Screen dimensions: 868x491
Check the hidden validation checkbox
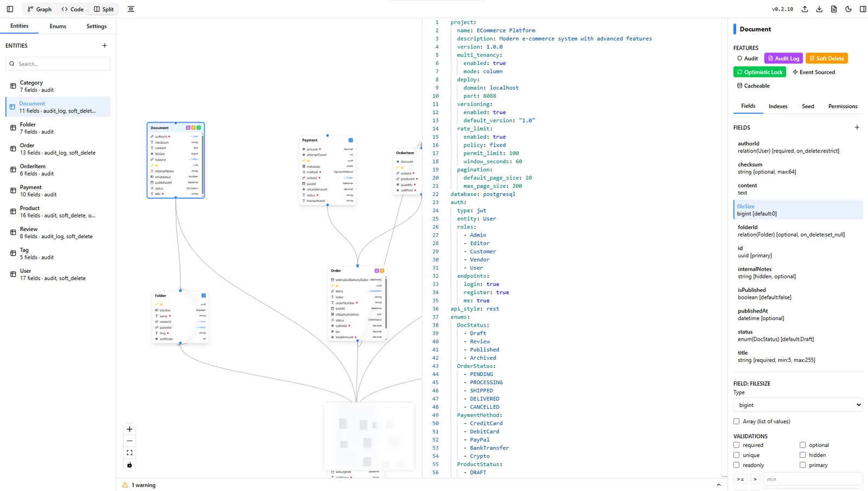coord(803,455)
